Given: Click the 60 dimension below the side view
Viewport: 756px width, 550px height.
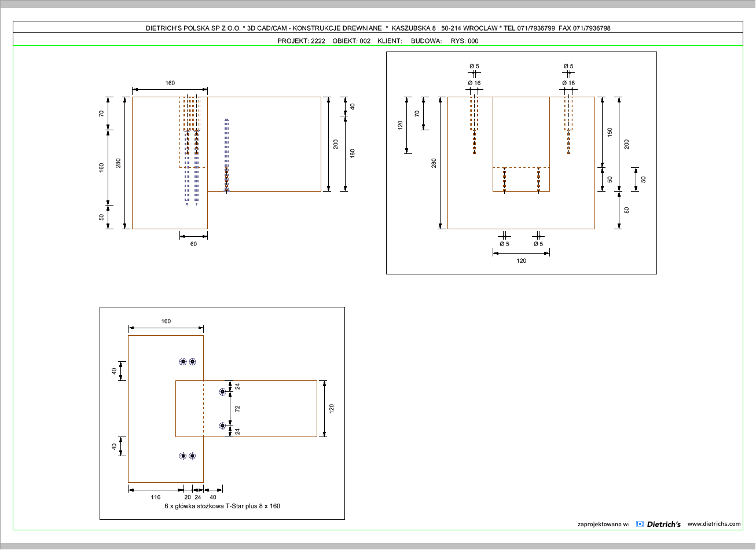Looking at the screenshot, I should (x=193, y=244).
